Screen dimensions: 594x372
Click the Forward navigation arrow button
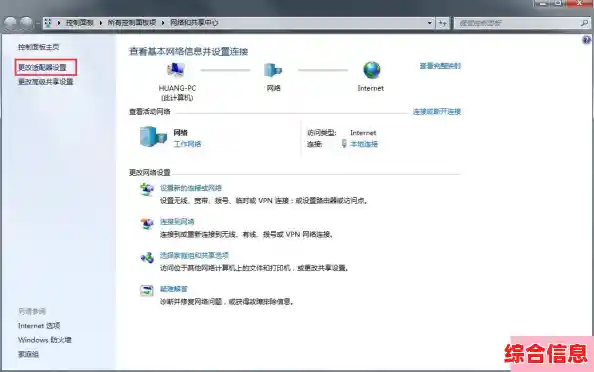click(x=27, y=23)
